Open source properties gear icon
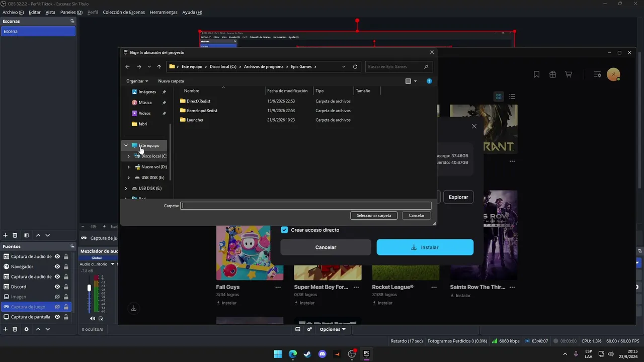Viewport: 644px width, 362px height. coord(26,329)
